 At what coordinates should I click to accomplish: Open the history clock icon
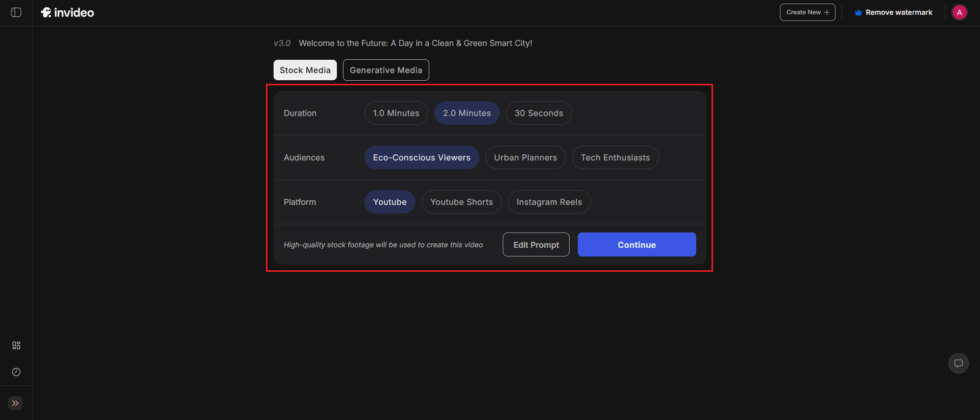coord(16,372)
